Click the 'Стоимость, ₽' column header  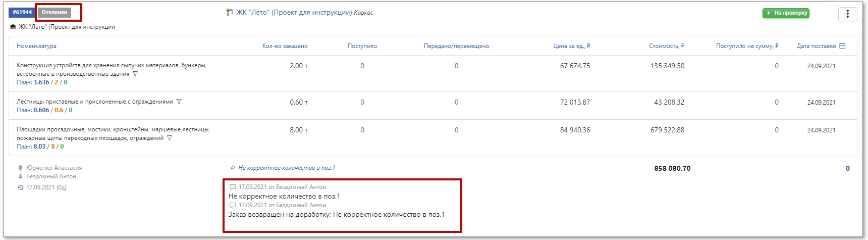coord(666,46)
